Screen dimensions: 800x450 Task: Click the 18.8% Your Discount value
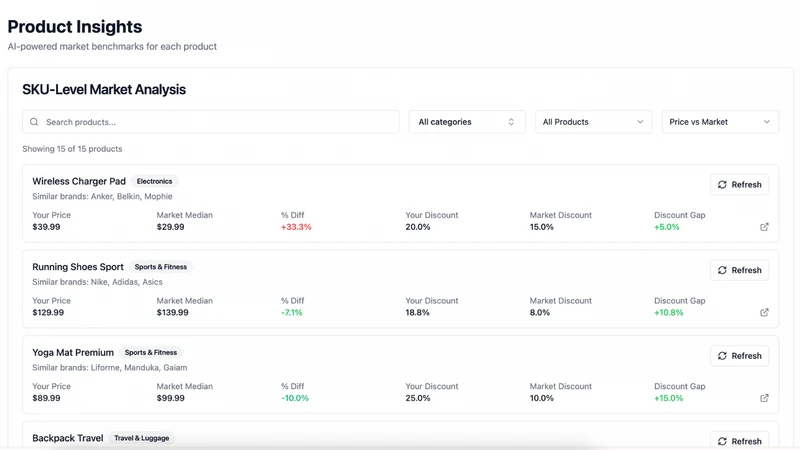(x=417, y=312)
